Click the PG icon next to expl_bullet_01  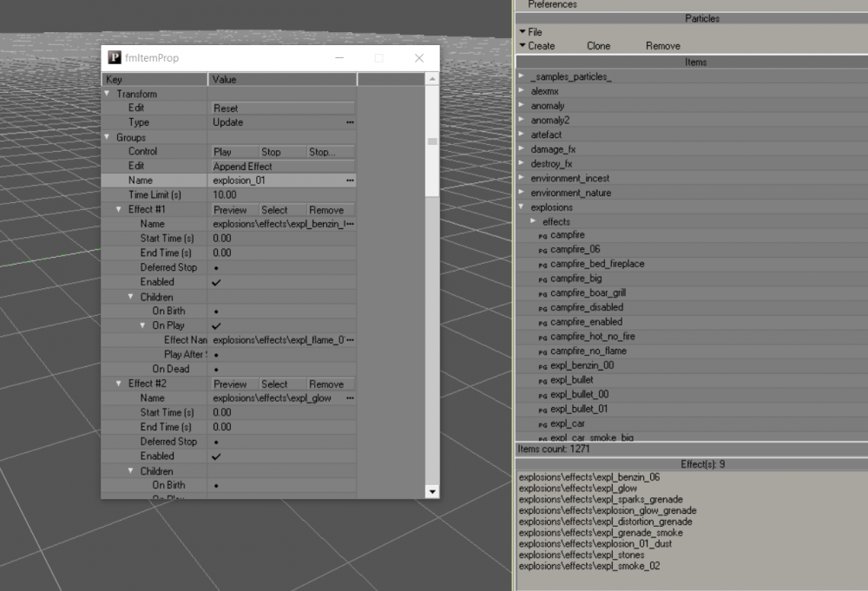542,410
